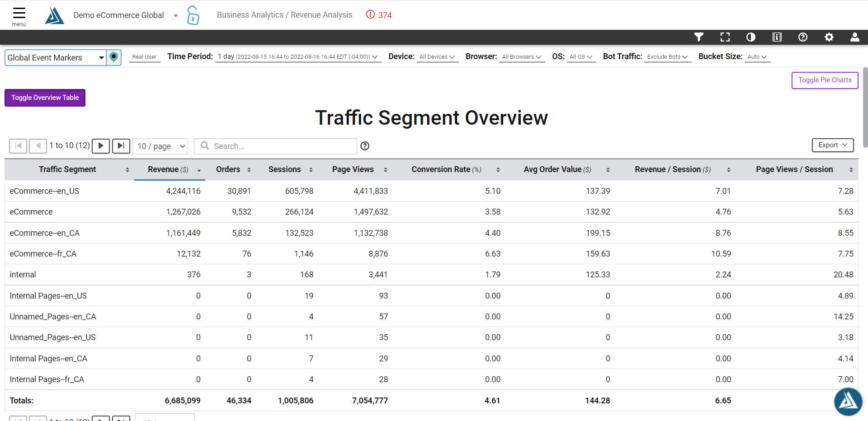Select the eCommerce--fr_CA segment

[x=43, y=254]
